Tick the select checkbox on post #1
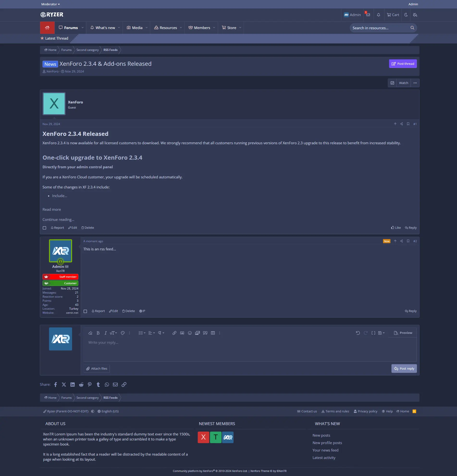Viewport: 457px width, 476px height. click(x=44, y=228)
